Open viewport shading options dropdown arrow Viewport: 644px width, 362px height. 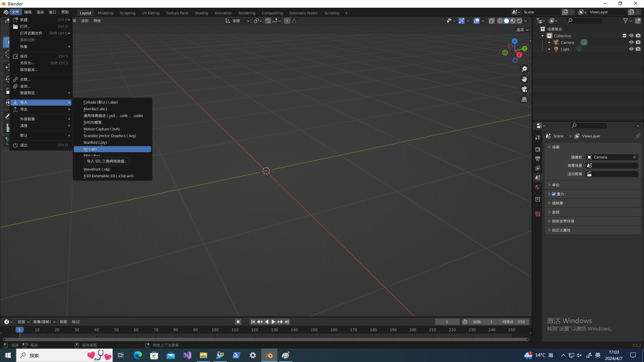[x=526, y=21]
